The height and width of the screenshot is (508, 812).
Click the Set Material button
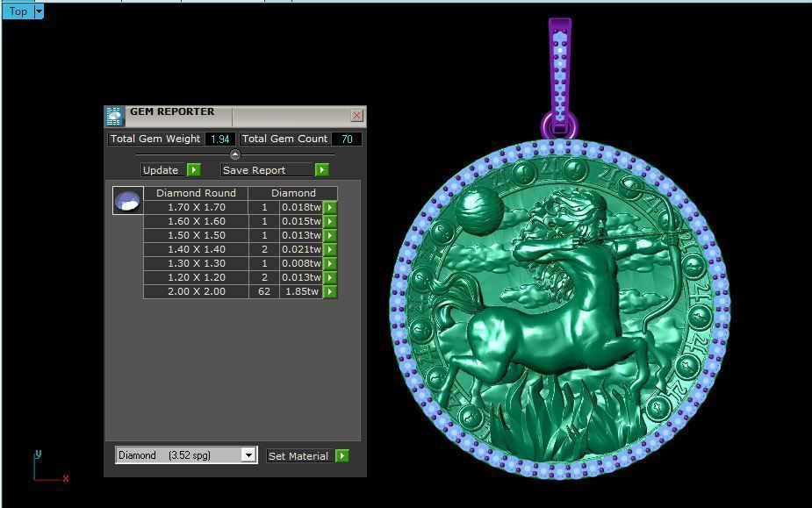300,455
